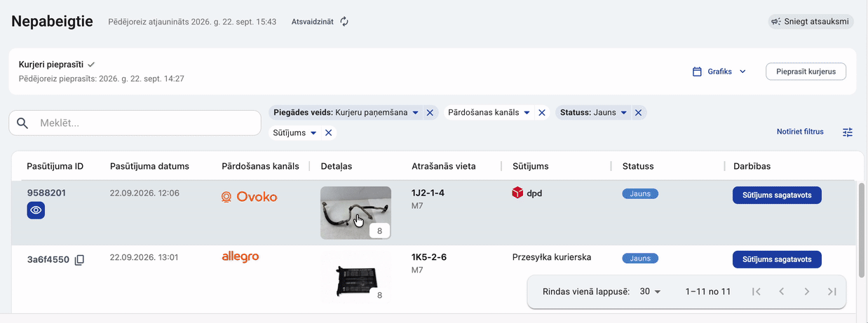Click the 1–11 no 11 pagination text
The image size is (868, 323).
click(708, 291)
